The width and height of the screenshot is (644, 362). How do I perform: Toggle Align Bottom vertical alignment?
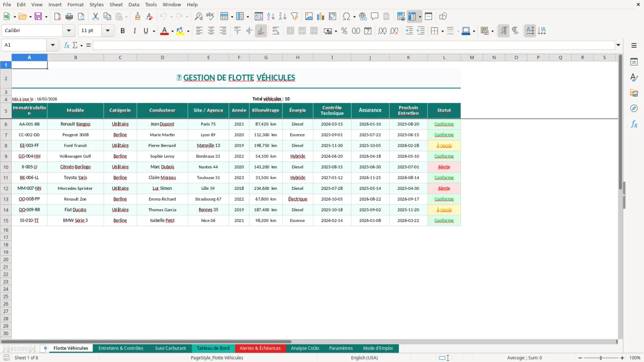click(x=261, y=31)
